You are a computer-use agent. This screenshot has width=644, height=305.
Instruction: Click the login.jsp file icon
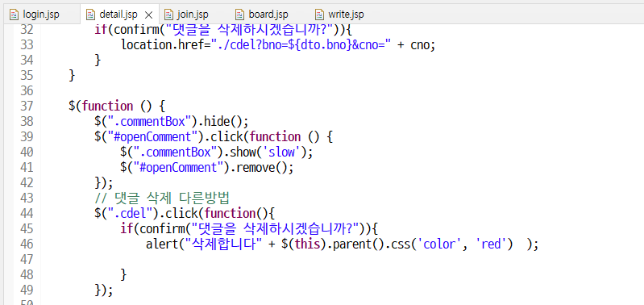tap(15, 15)
